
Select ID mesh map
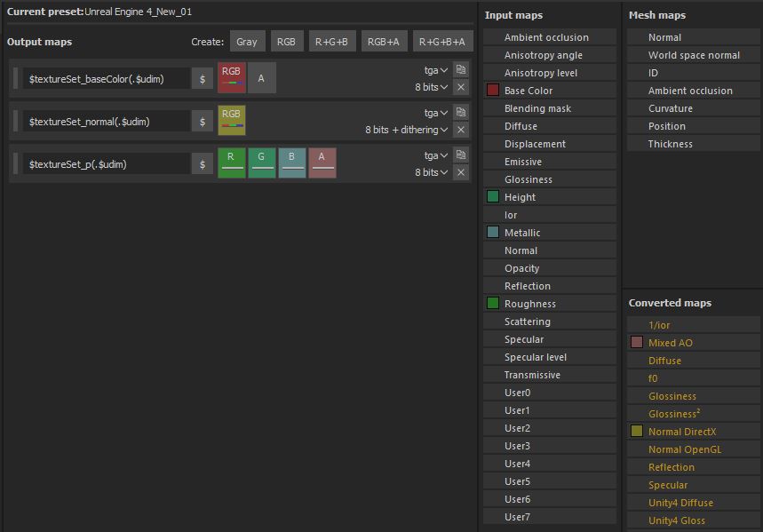694,73
